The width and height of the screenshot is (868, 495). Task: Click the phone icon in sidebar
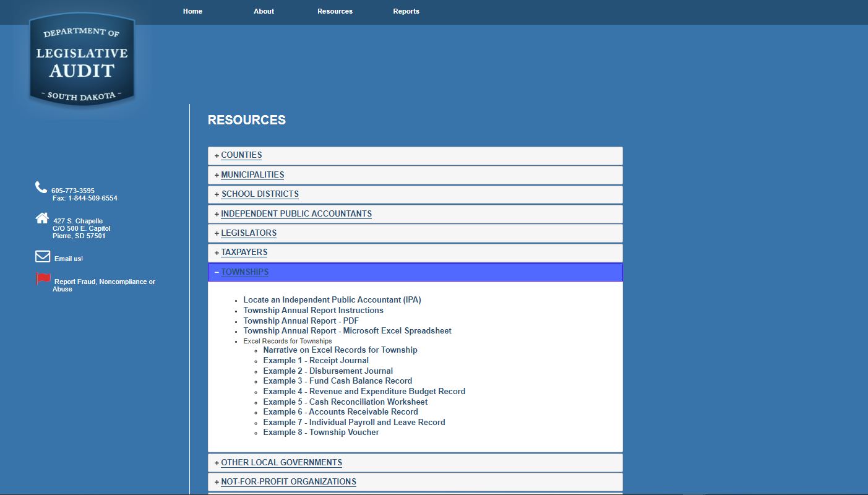41,187
